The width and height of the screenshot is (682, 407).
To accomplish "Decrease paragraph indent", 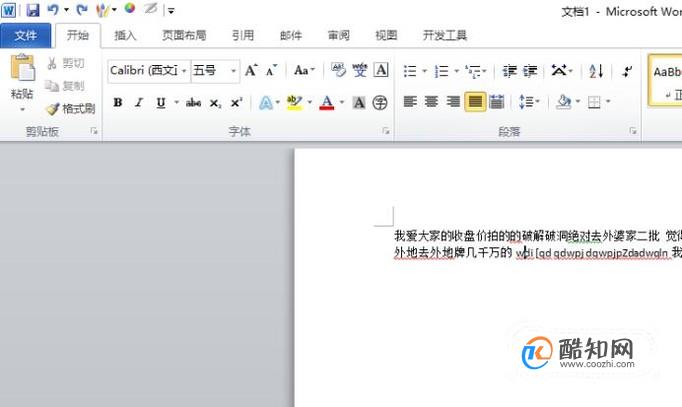I will 509,71.
